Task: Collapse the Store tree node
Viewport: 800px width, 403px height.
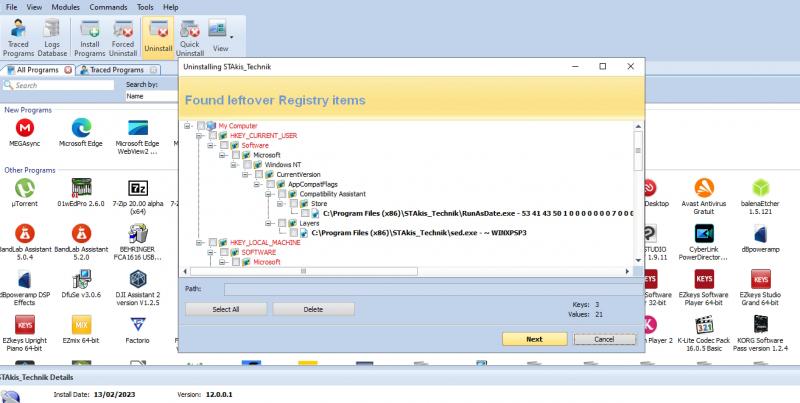Action: (x=280, y=204)
